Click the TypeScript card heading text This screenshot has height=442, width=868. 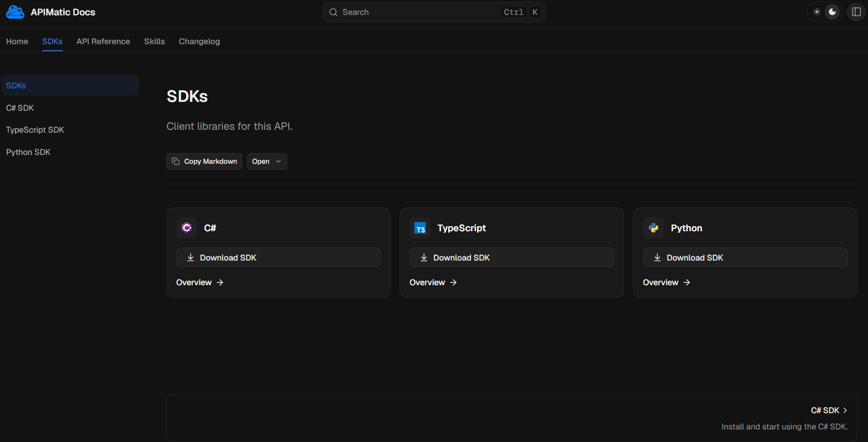pyautogui.click(x=462, y=228)
